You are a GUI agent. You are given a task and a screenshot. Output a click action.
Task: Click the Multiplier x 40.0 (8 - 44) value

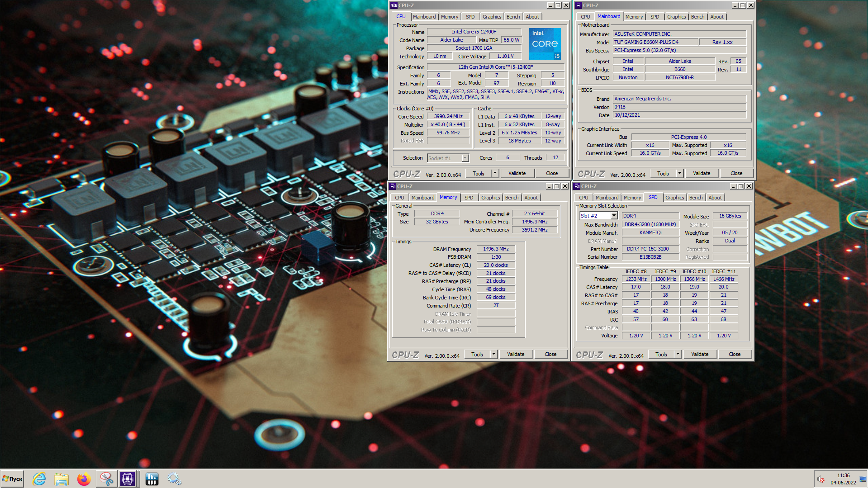(448, 124)
